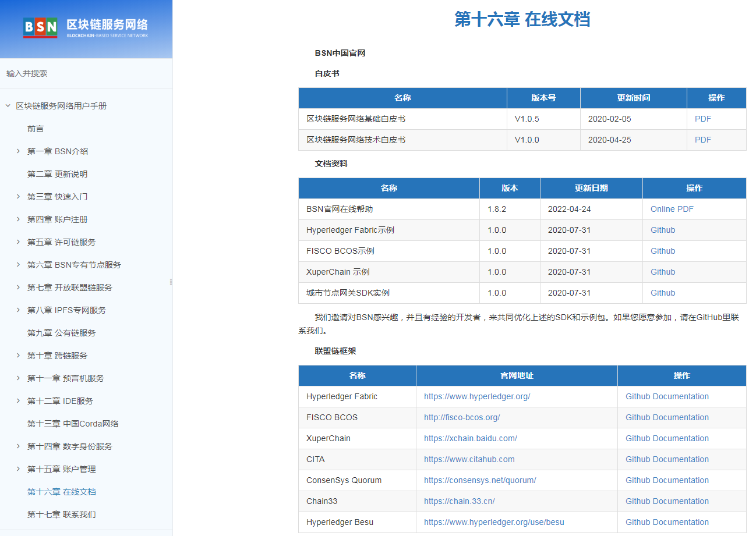Open 第十三章 中国Corda网络
Viewport: 756px width, 536px height.
pos(73,424)
